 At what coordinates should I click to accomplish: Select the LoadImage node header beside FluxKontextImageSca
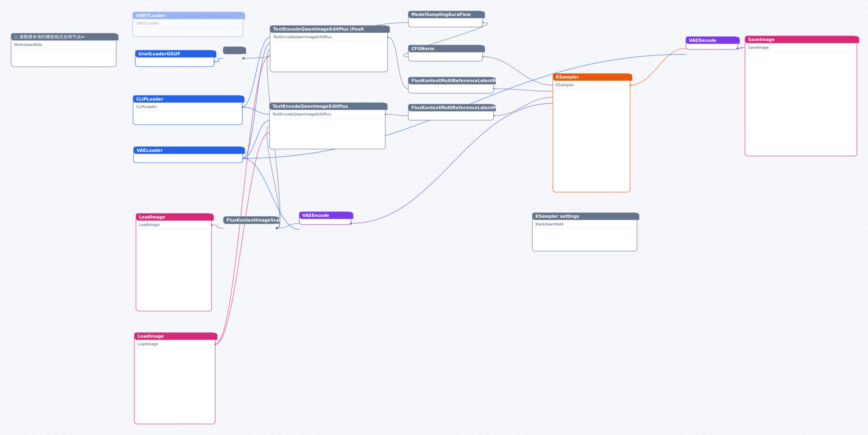(175, 217)
